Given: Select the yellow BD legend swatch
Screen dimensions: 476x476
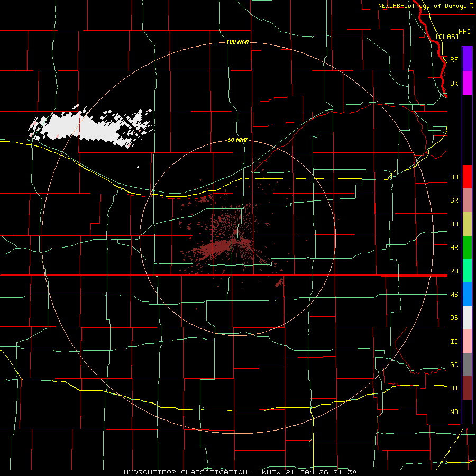Looking at the screenshot, I should click(x=467, y=224).
